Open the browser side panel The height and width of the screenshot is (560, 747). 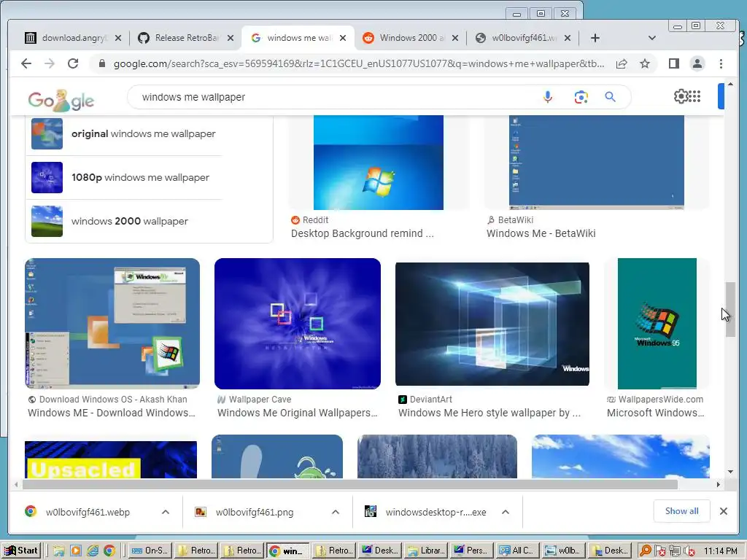coord(673,63)
